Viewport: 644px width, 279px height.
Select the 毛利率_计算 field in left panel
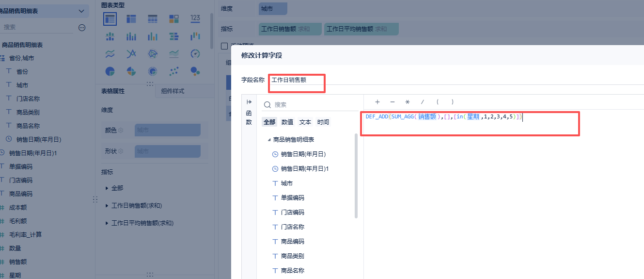pyautogui.click(x=25, y=234)
